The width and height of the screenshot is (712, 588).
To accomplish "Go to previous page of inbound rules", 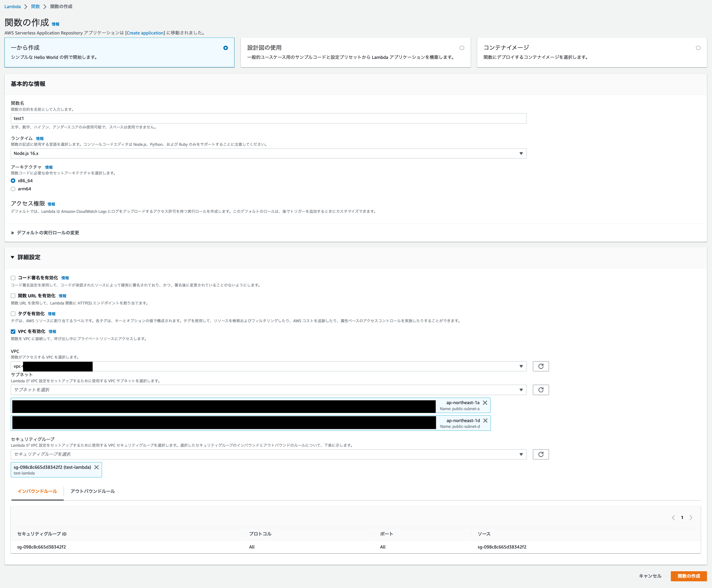I will click(x=673, y=518).
